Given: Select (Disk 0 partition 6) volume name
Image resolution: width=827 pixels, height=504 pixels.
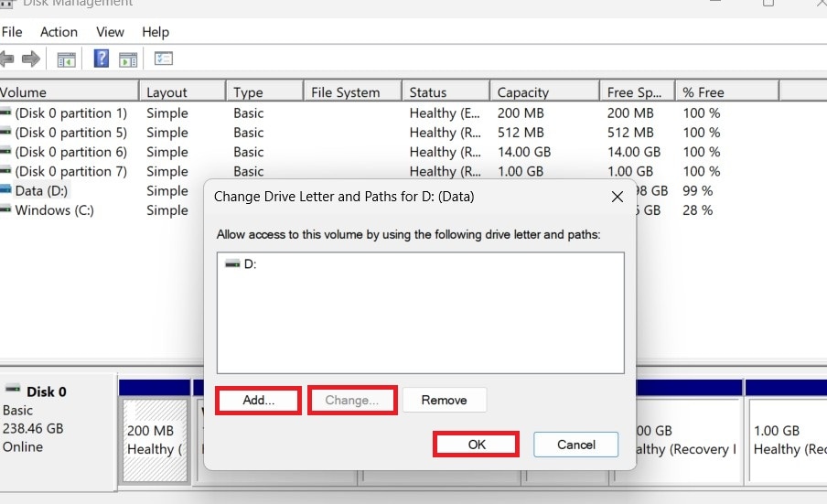Looking at the screenshot, I should (x=70, y=152).
